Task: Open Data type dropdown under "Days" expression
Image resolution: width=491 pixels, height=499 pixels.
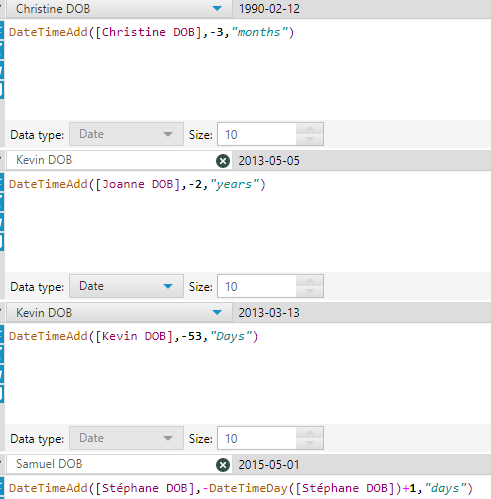Action: coord(126,438)
